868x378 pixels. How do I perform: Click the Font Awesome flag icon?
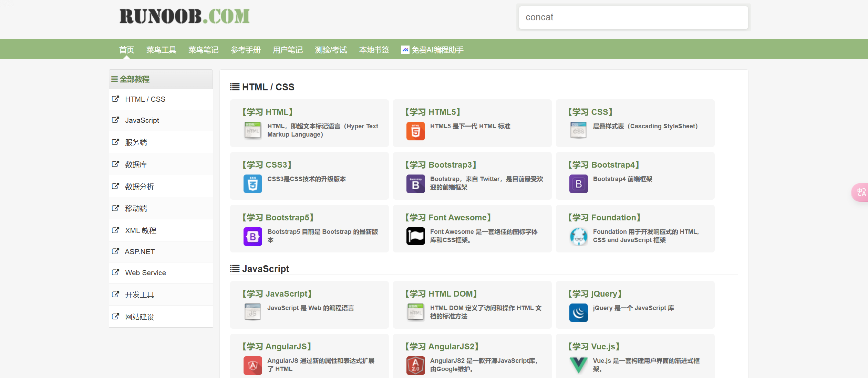coord(415,236)
